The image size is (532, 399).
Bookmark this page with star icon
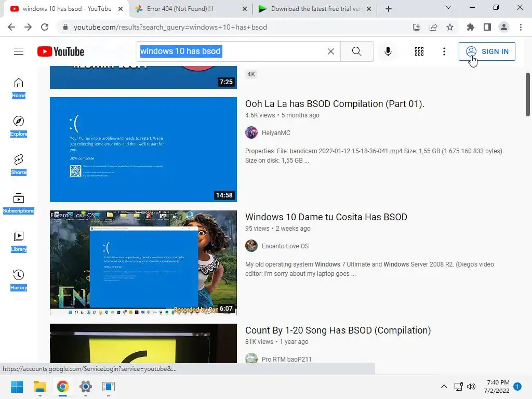[450, 27]
